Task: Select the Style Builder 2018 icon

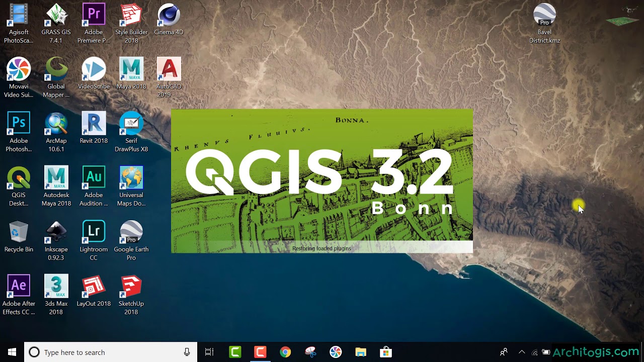Action: click(x=131, y=23)
